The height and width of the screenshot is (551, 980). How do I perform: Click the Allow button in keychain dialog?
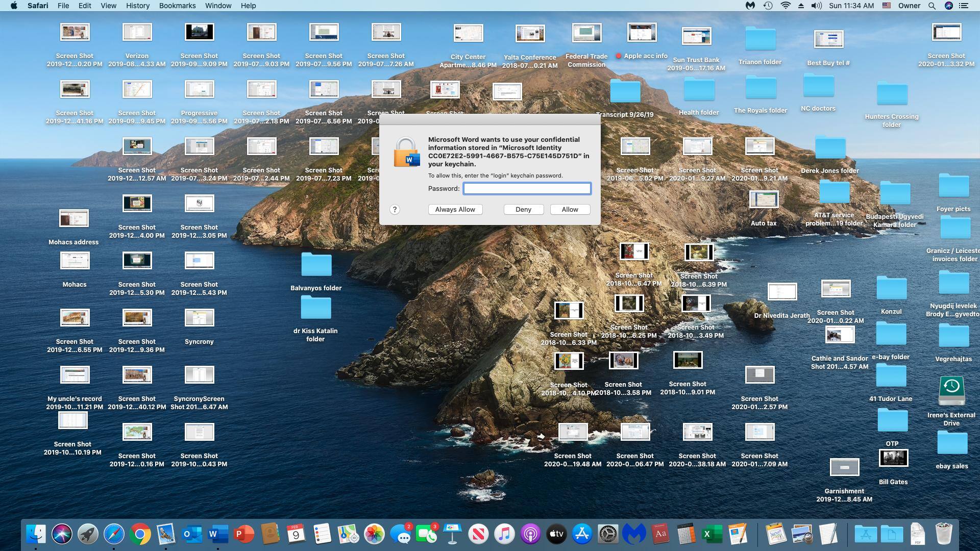[570, 210]
